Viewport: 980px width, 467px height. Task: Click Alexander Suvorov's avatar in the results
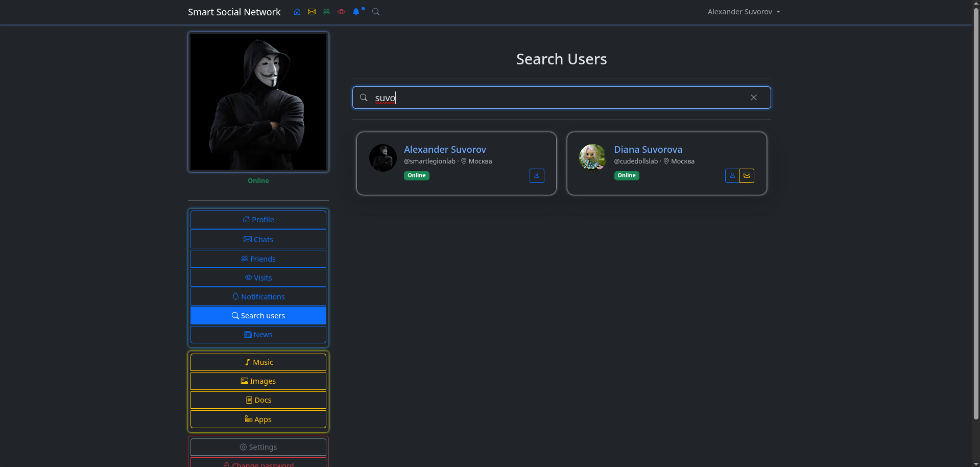[383, 158]
